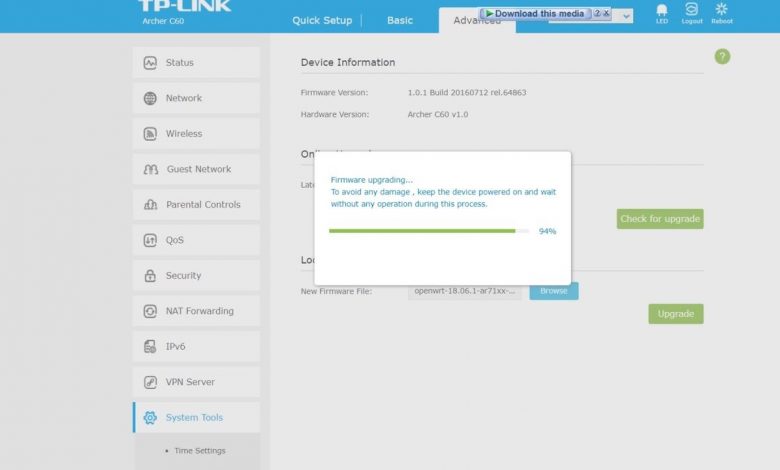This screenshot has width=780, height=470.
Task: Click the Parental Controls icon
Action: pos(150,204)
